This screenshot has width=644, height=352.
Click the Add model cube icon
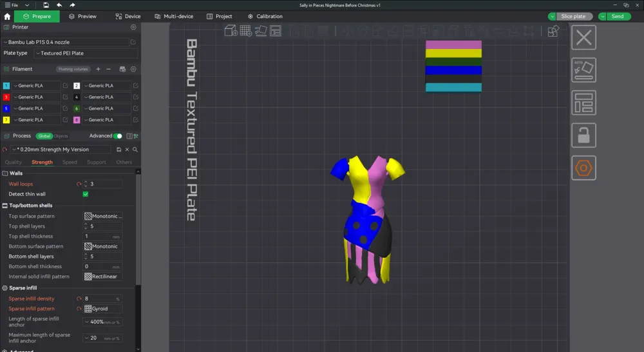point(231,31)
